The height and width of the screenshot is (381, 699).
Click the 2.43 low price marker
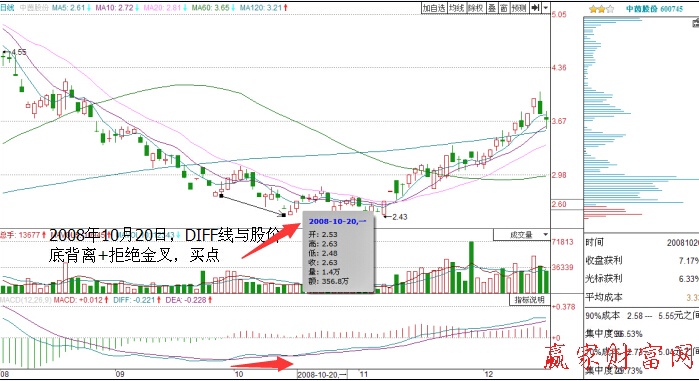tap(399, 217)
